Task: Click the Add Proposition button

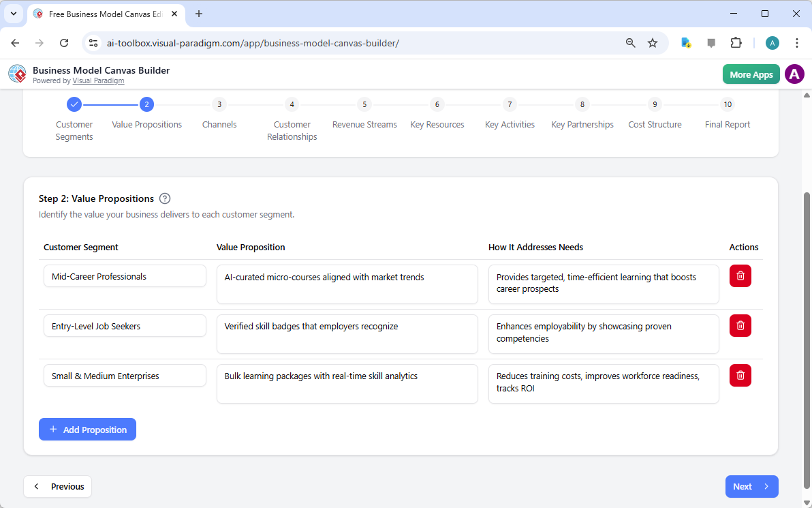Action: 87,429
